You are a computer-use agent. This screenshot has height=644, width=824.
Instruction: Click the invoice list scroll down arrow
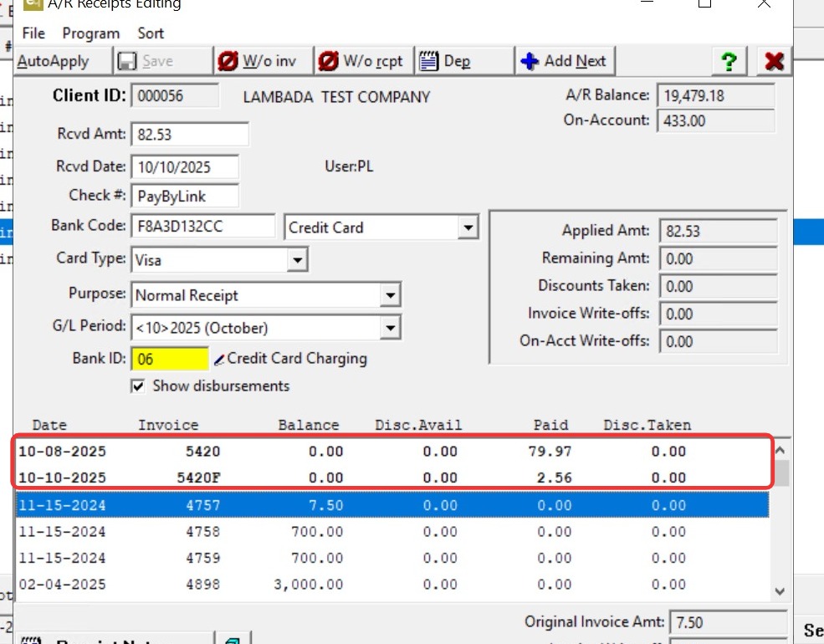coord(780,591)
